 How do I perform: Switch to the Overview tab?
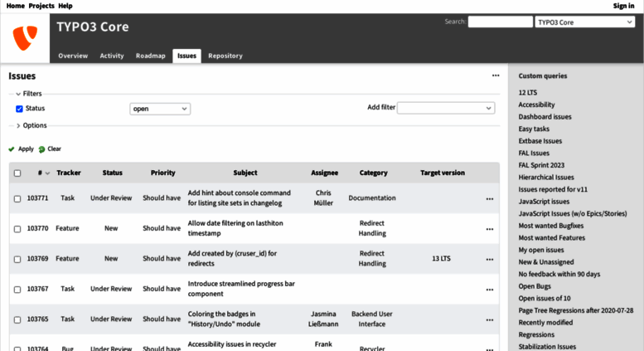pos(73,56)
